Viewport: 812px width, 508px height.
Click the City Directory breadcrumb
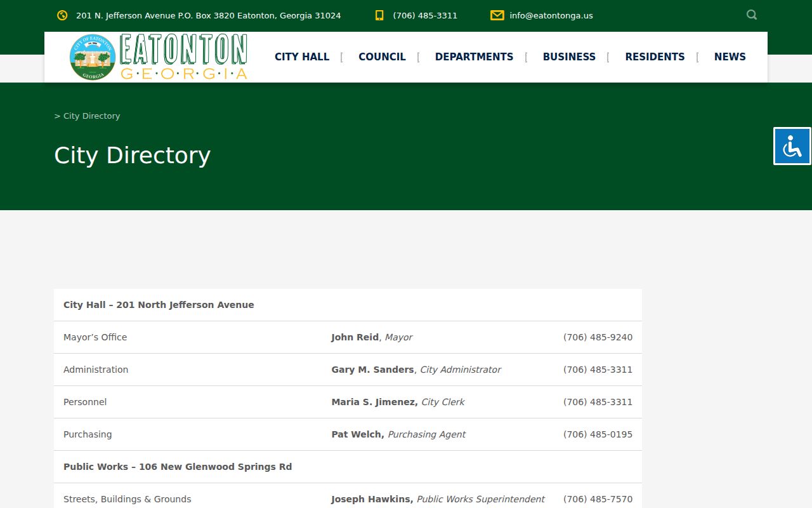[91, 116]
